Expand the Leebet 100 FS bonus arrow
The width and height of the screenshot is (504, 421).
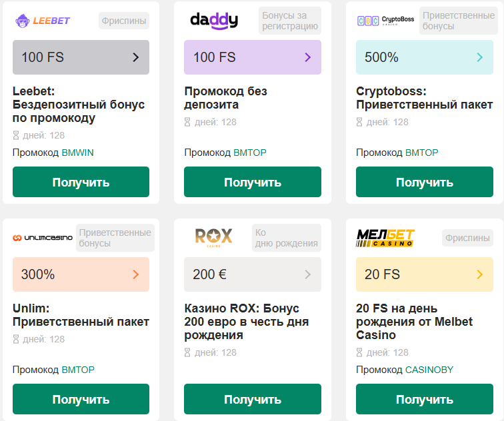[136, 57]
